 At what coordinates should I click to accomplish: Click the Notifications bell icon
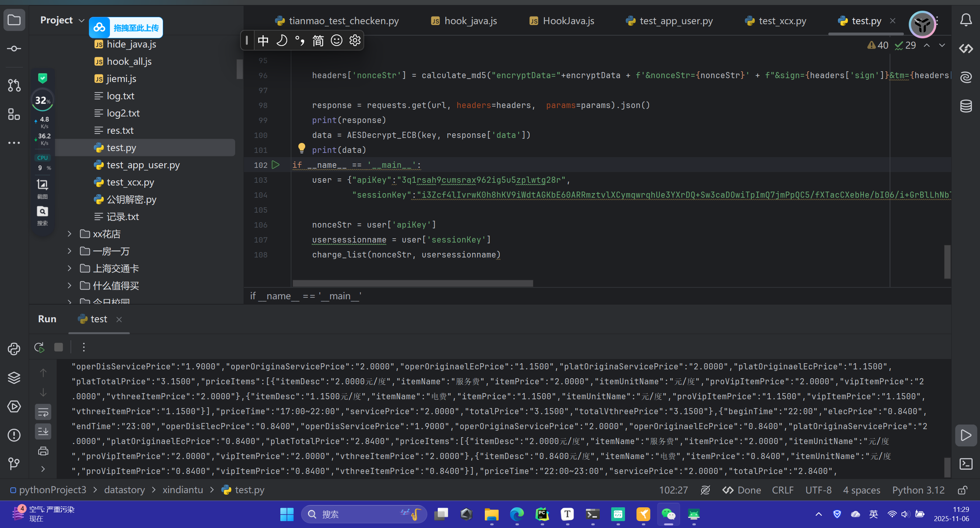tap(966, 20)
